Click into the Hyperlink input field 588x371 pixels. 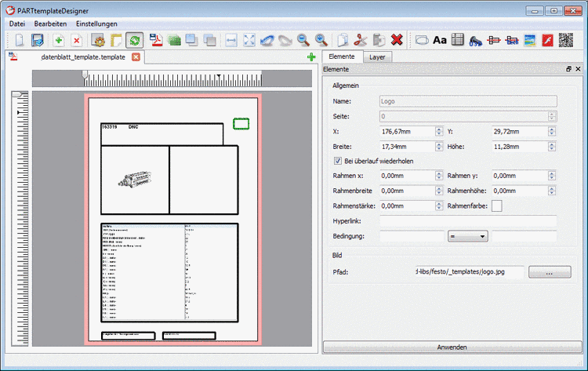click(x=468, y=221)
